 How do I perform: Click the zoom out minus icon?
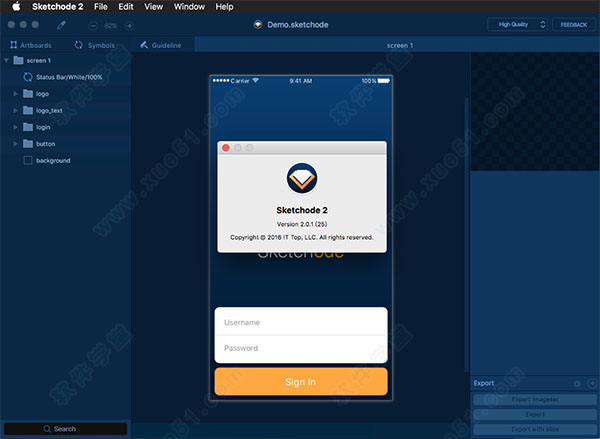point(93,25)
